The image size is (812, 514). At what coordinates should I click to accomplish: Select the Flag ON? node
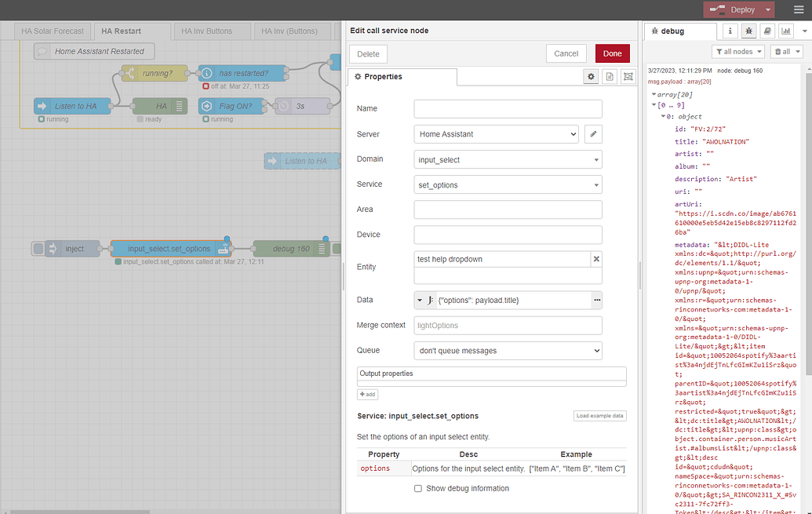click(x=231, y=106)
